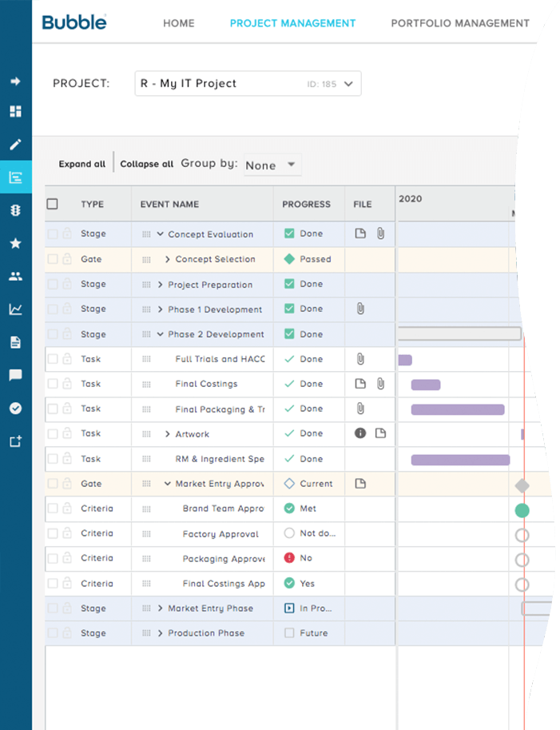Click the checkmark circle icon in sidebar

tap(15, 409)
